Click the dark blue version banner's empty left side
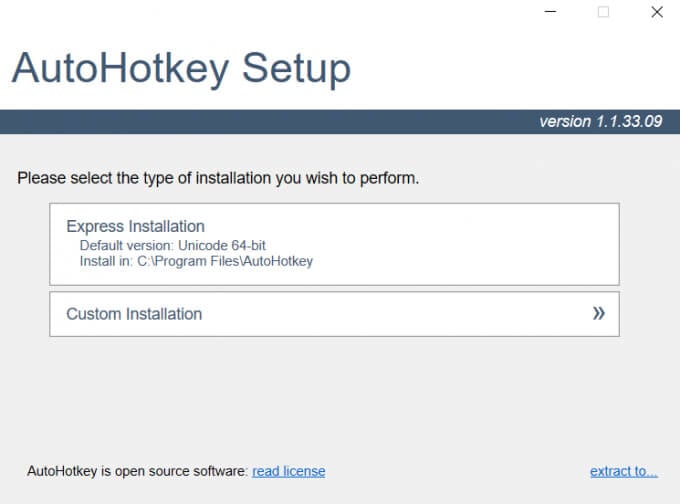The image size is (680, 504). tap(200, 121)
